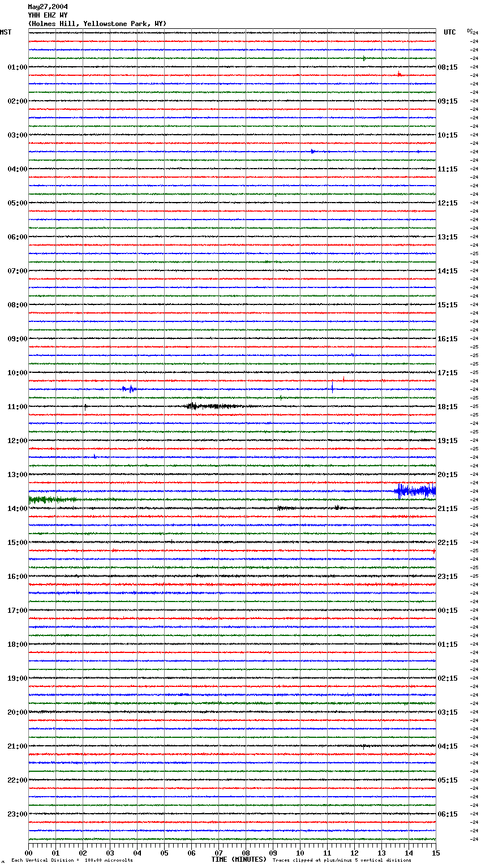
Task: Select the 12:00 MST time label
Action: pos(18,441)
